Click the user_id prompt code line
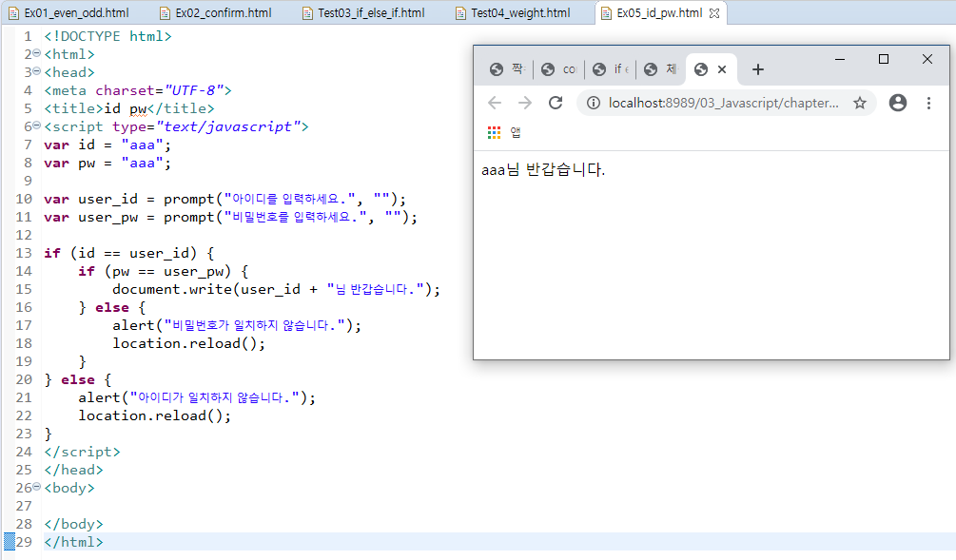The image size is (956, 560). [x=225, y=199]
